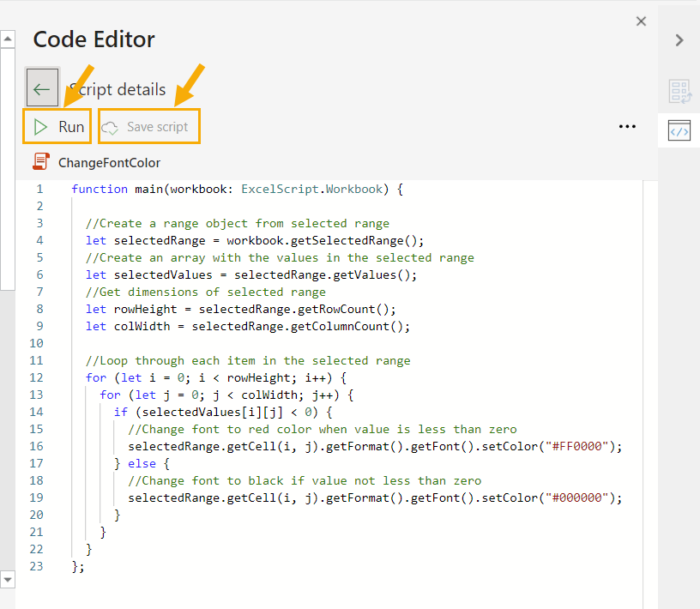Expand the right sidebar with chevron arrow

click(x=679, y=39)
